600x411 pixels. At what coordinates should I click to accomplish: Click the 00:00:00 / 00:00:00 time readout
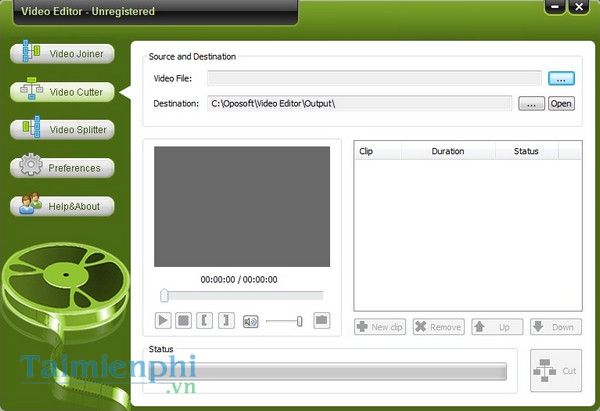[x=239, y=280]
